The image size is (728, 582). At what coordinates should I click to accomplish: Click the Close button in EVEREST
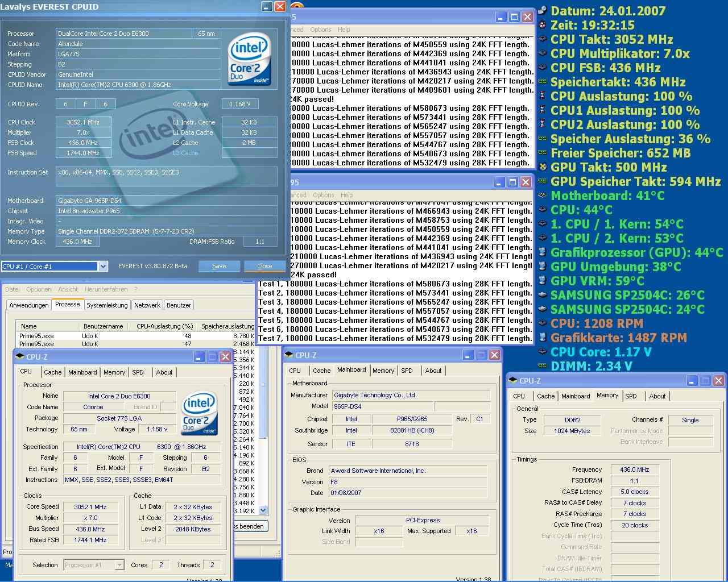264,266
